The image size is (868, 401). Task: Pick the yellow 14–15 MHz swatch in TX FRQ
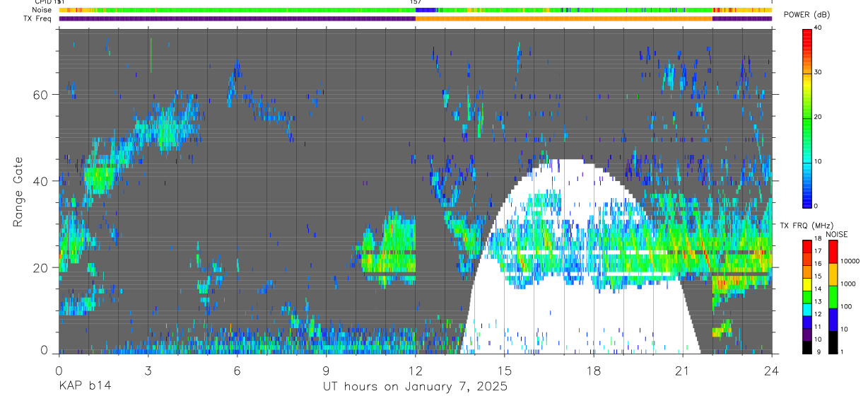coord(807,284)
